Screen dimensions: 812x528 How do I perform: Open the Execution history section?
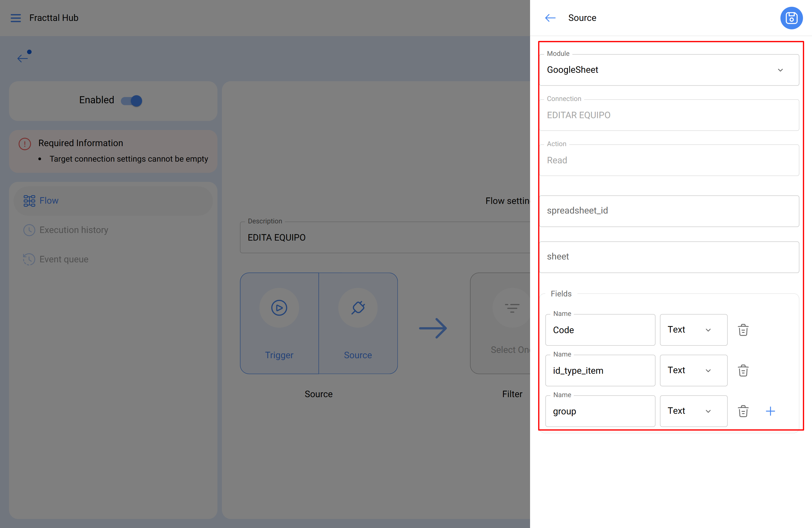pyautogui.click(x=73, y=230)
